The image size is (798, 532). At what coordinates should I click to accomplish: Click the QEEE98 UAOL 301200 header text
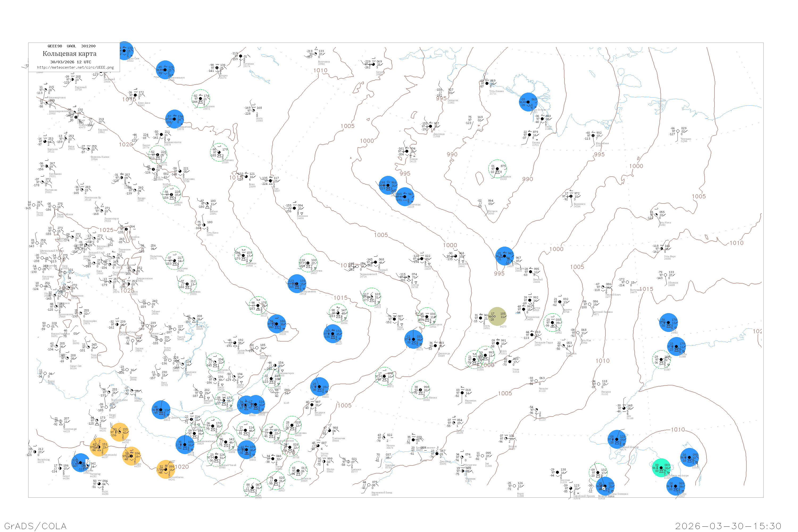tap(71, 46)
